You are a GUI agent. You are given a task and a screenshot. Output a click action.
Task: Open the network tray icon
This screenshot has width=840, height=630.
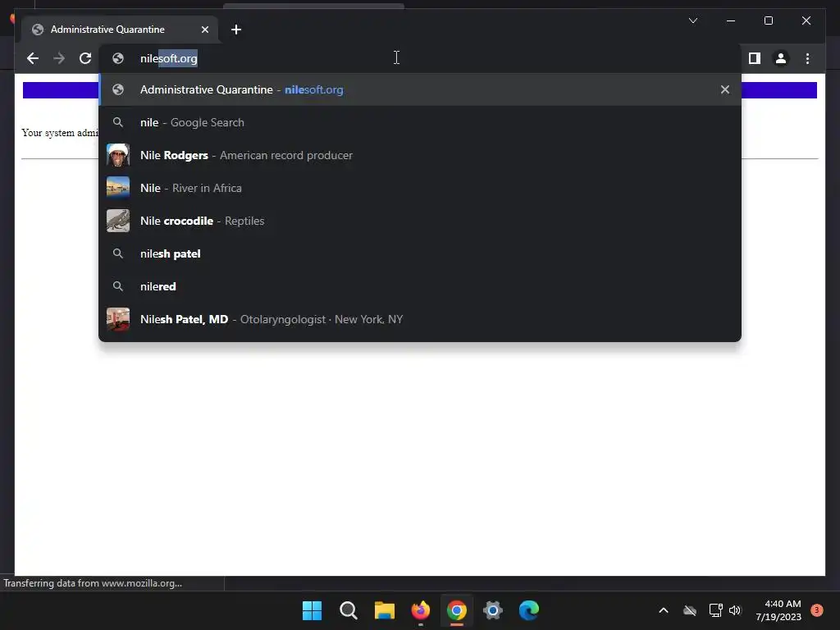[715, 610]
